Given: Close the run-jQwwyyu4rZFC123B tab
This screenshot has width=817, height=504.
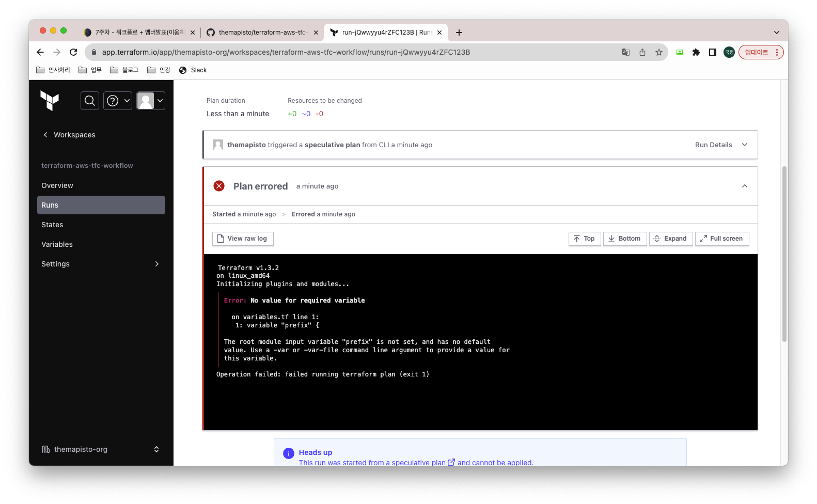Looking at the screenshot, I should coord(439,33).
